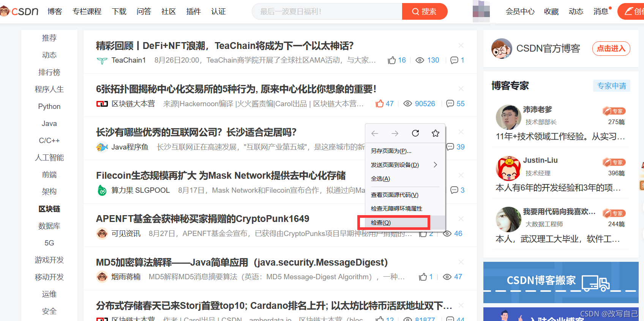Click the user profile avatar in header
The image size is (644, 321).
(481, 11)
